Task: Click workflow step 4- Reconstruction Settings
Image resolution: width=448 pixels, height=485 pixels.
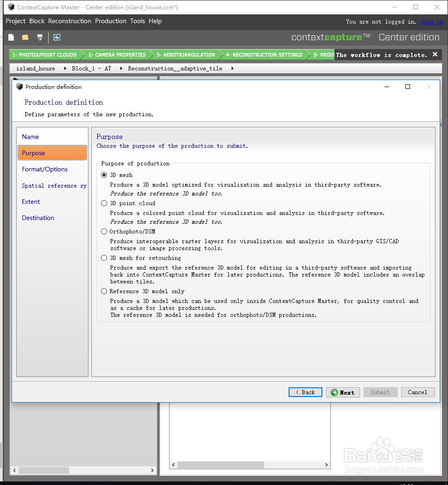Action: pyautogui.click(x=264, y=55)
